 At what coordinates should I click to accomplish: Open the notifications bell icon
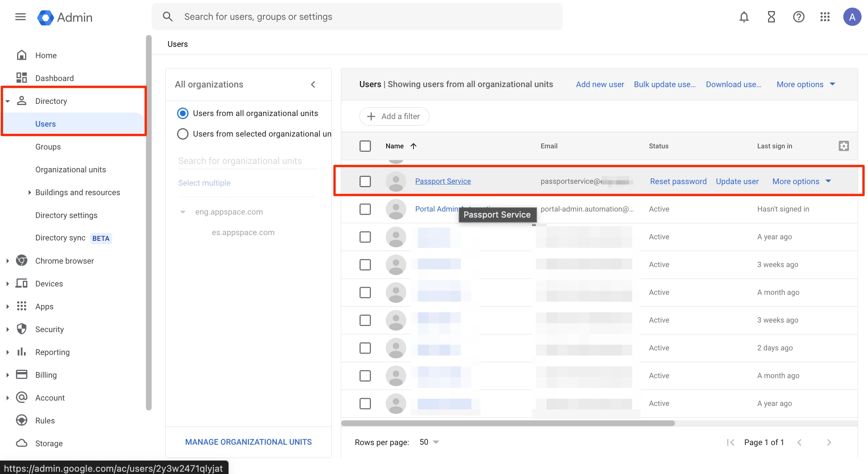[744, 17]
